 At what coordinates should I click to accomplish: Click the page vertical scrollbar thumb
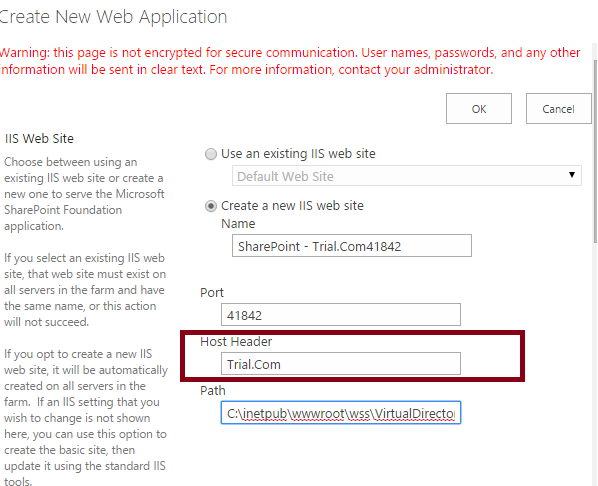point(595,151)
